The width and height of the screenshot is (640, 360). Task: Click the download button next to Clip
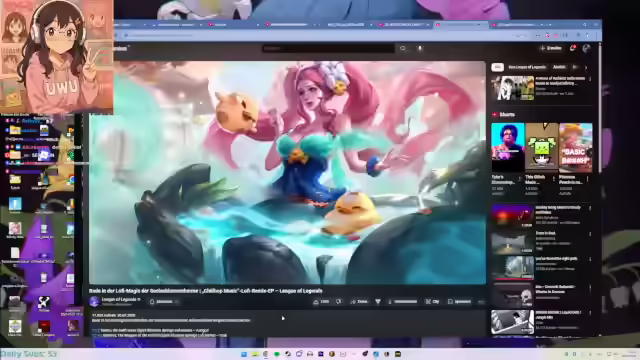(x=404, y=302)
